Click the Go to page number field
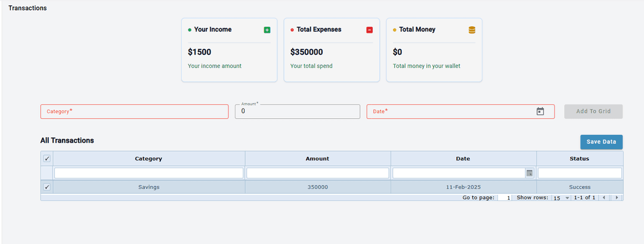 pos(505,197)
